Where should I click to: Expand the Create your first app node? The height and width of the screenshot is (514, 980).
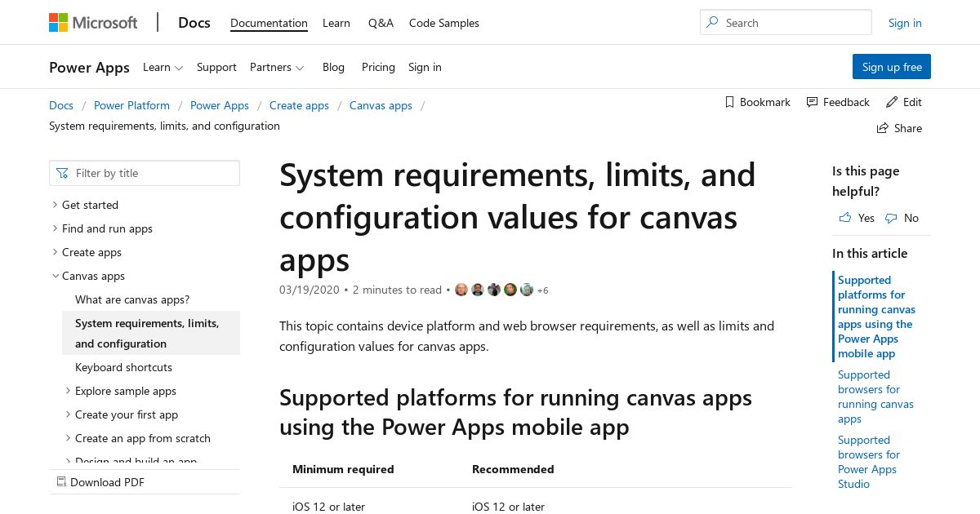click(x=68, y=414)
